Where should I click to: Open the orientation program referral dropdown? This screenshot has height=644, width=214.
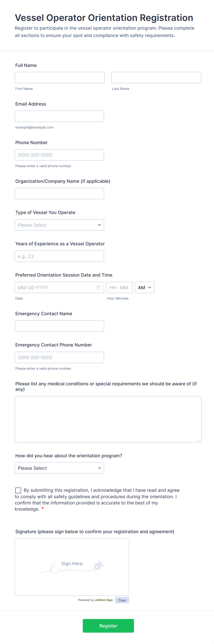point(59,468)
